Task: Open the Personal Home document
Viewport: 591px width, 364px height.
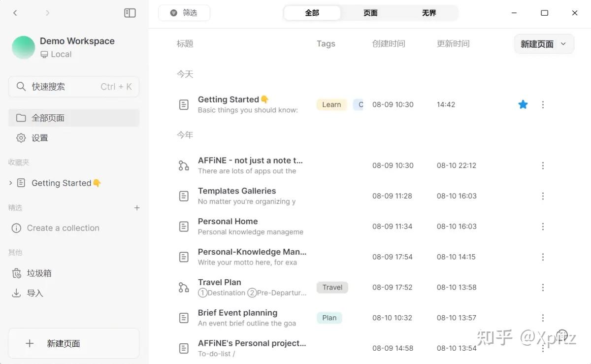Action: click(x=228, y=221)
